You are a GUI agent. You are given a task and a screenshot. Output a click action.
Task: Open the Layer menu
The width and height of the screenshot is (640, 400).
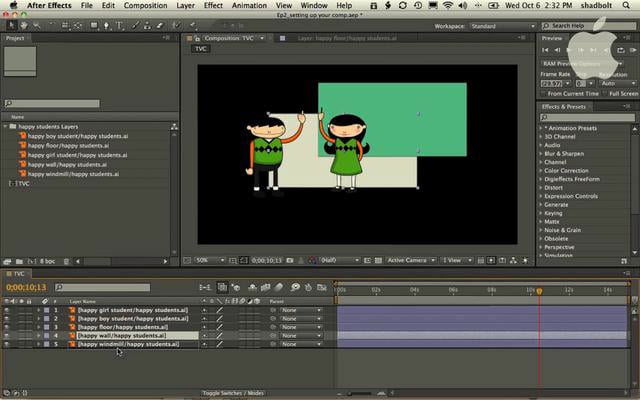[x=185, y=5]
